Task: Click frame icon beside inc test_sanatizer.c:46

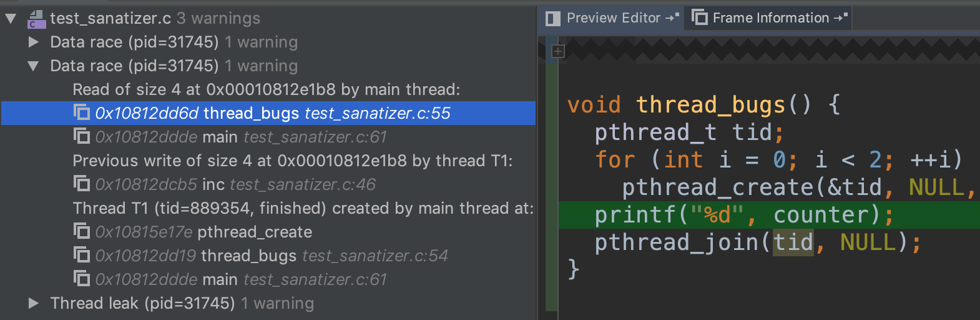Action: pos(81,184)
